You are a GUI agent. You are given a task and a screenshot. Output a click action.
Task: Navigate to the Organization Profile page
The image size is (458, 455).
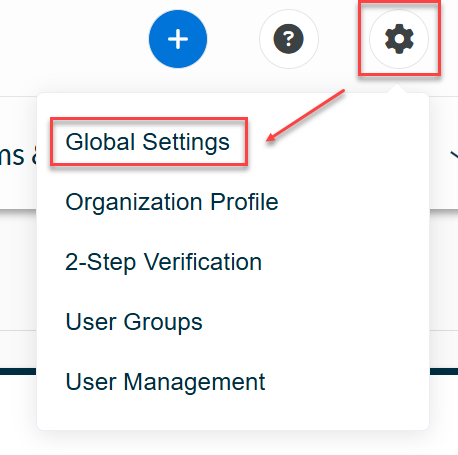pyautogui.click(x=172, y=202)
